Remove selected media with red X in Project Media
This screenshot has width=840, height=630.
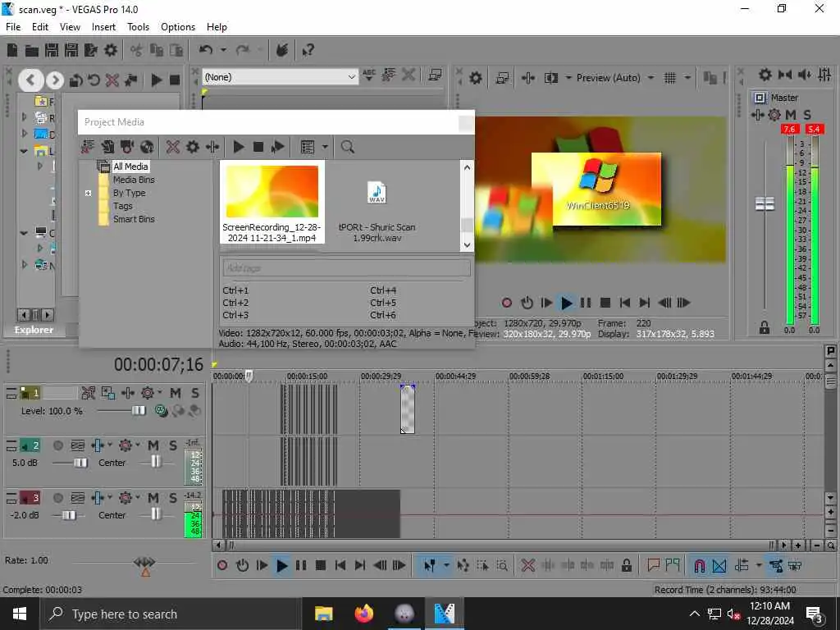pyautogui.click(x=172, y=147)
